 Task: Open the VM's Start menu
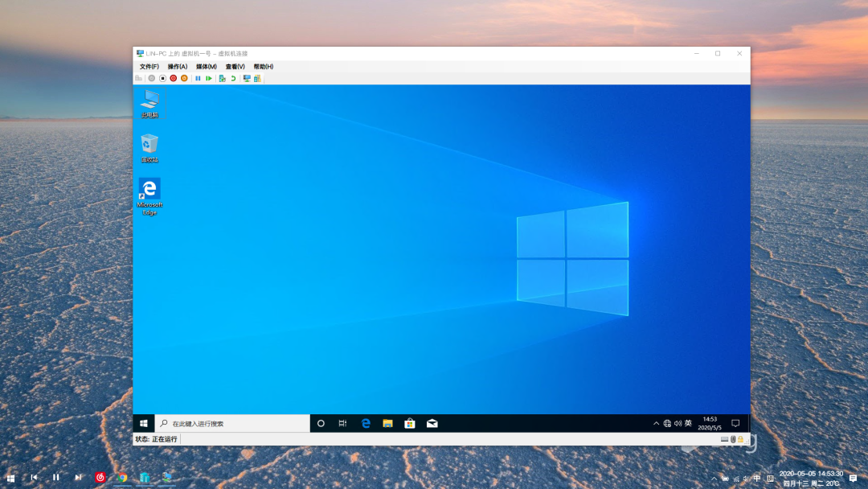point(144,424)
